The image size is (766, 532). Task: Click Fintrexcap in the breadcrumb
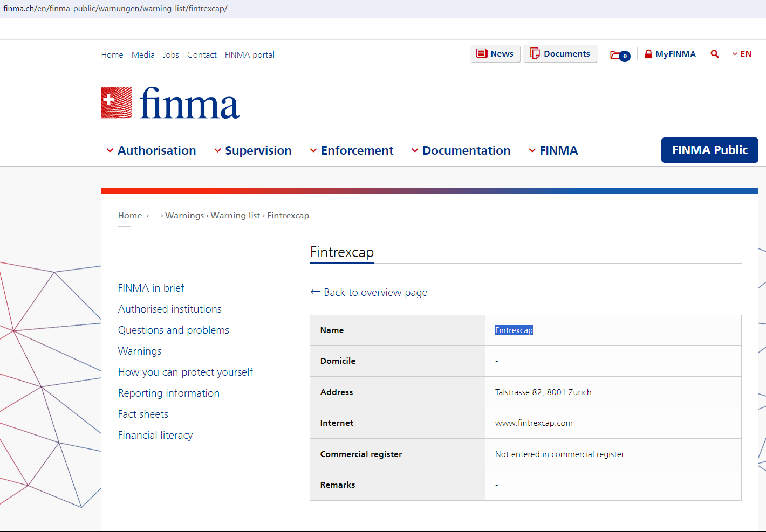tap(288, 216)
